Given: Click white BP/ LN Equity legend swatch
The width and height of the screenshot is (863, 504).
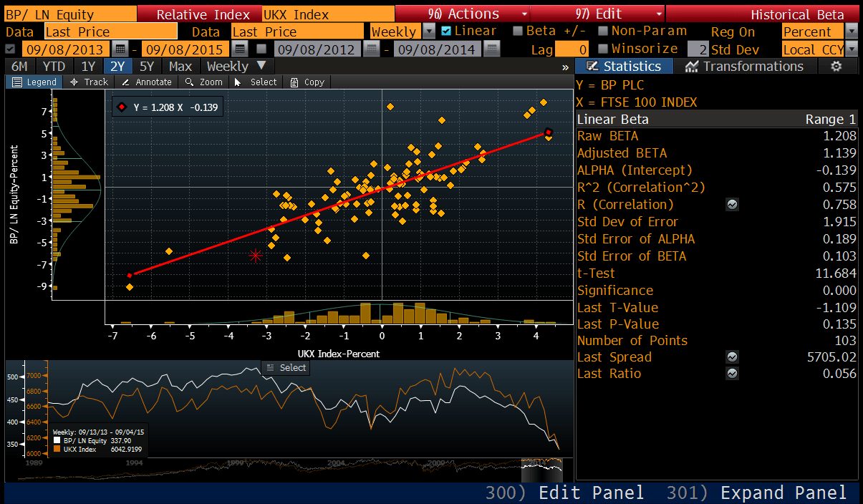Looking at the screenshot, I should tap(58, 440).
